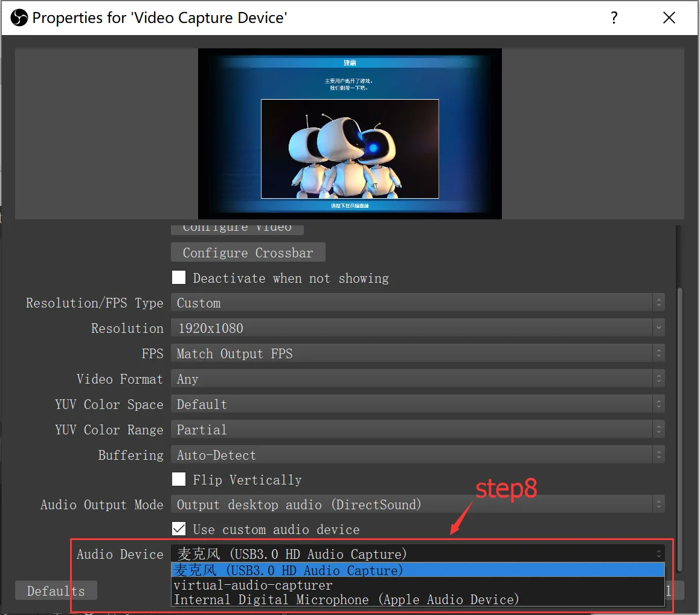The width and height of the screenshot is (700, 615).
Task: Open the FPS Match Output dropdown
Action: tap(418, 353)
